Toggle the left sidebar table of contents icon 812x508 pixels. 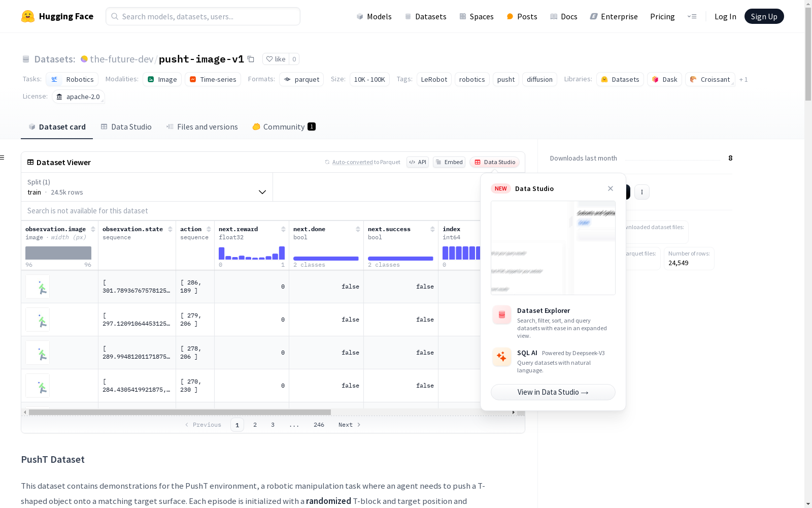3,157
